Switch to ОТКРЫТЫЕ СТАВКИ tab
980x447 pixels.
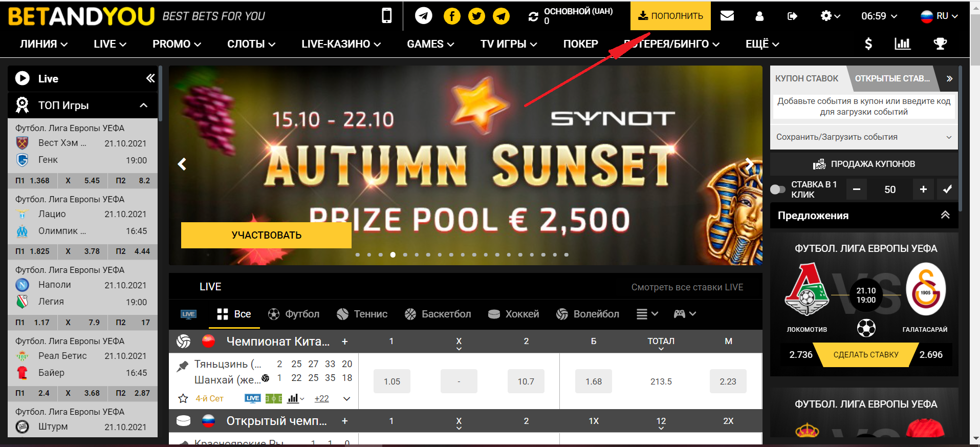pos(892,78)
